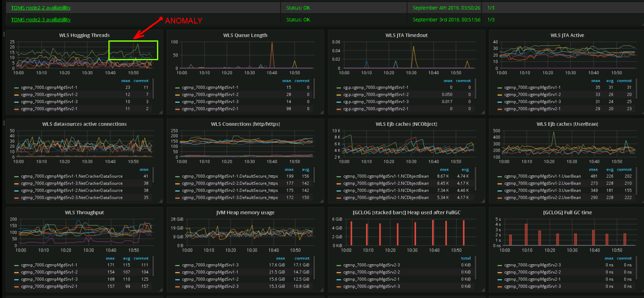Click resize corner icon of WLS JTA Timedout panel

483,112
